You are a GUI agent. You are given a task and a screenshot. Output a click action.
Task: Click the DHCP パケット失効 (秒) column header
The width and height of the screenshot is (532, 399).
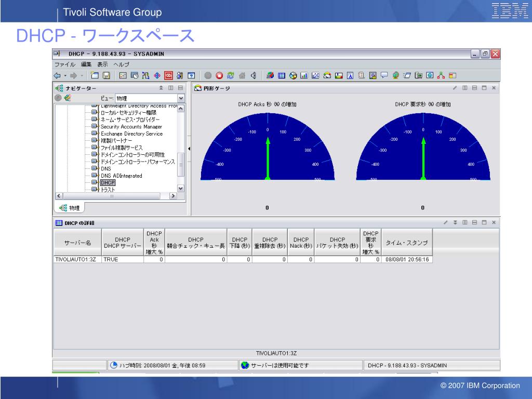[x=337, y=243]
